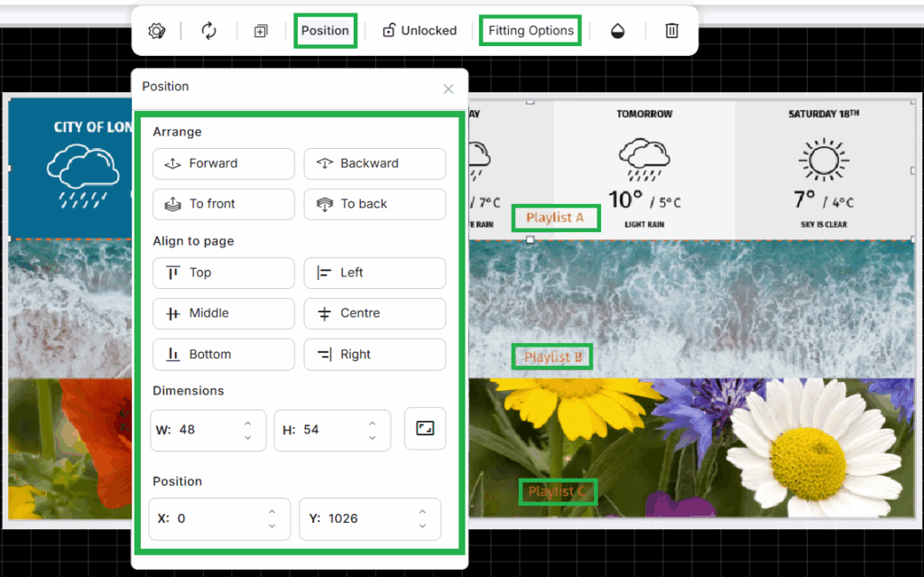Image resolution: width=924 pixels, height=577 pixels.
Task: Click the aspect ratio icon beside dimensions
Action: tap(425, 428)
